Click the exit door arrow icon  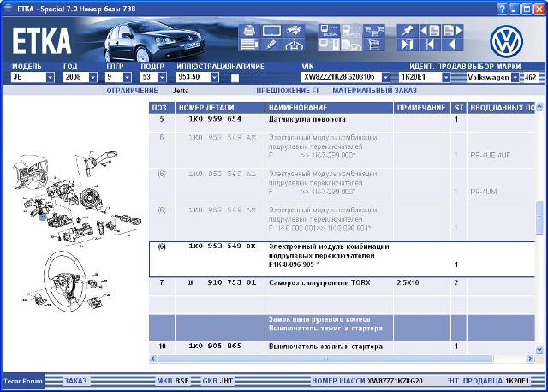click(x=408, y=45)
